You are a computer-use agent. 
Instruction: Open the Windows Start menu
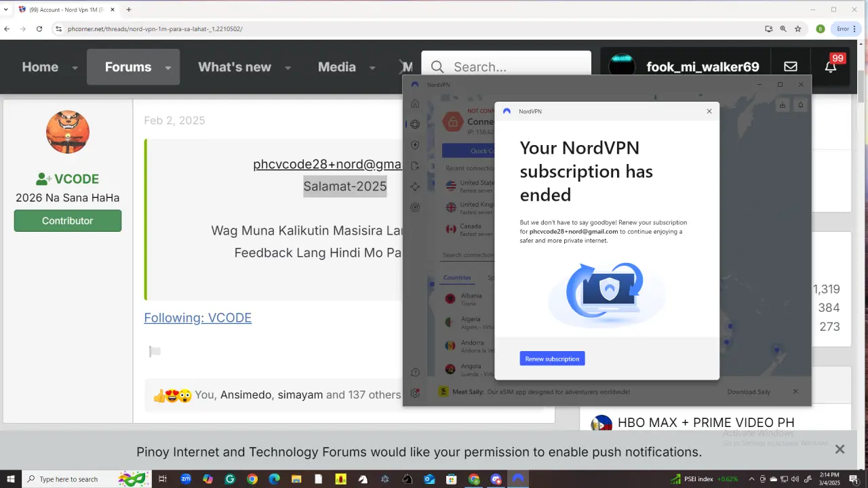point(11,479)
